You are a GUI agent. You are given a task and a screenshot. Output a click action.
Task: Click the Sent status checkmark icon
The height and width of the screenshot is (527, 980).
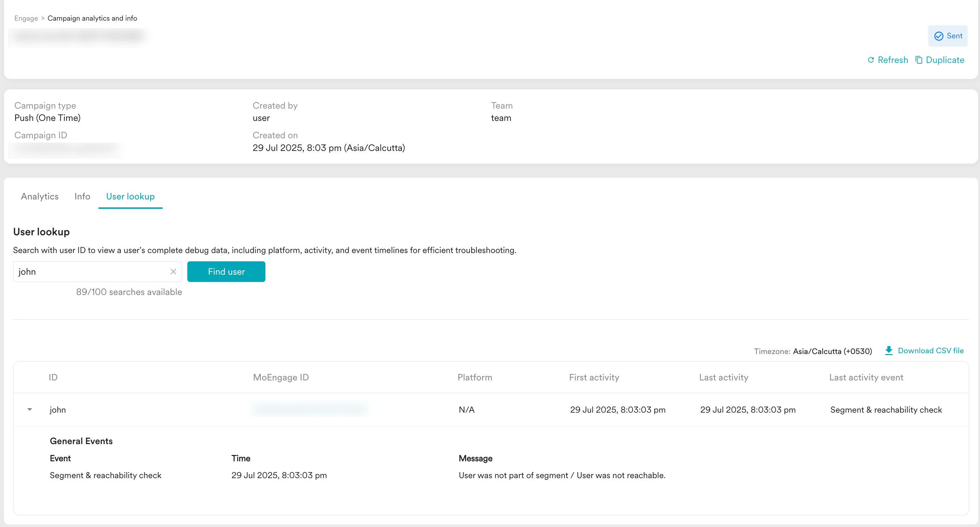point(938,36)
